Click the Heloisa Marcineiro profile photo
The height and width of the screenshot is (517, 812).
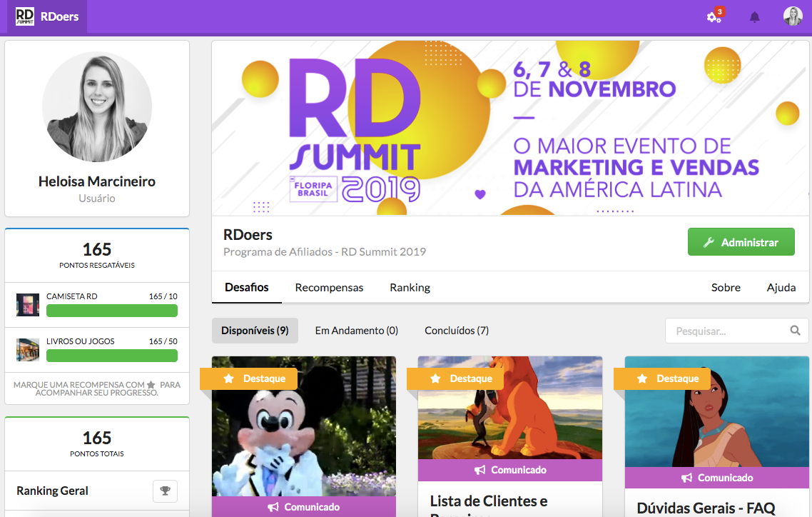pyautogui.click(x=97, y=106)
